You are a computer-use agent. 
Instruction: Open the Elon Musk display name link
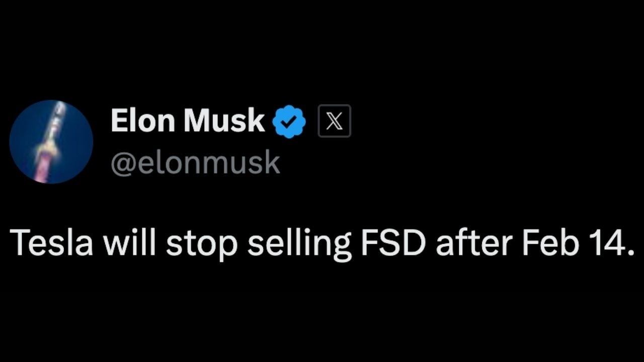pyautogui.click(x=187, y=121)
